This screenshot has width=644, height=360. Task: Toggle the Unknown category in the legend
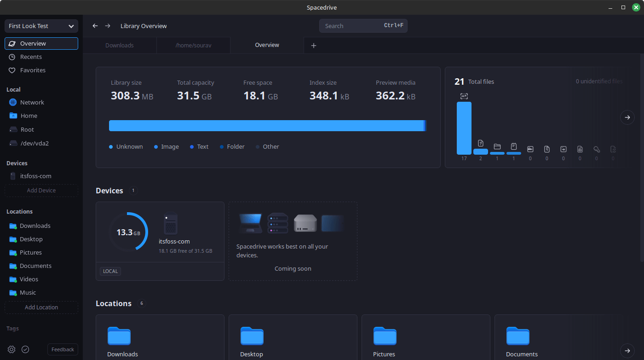[x=126, y=146]
